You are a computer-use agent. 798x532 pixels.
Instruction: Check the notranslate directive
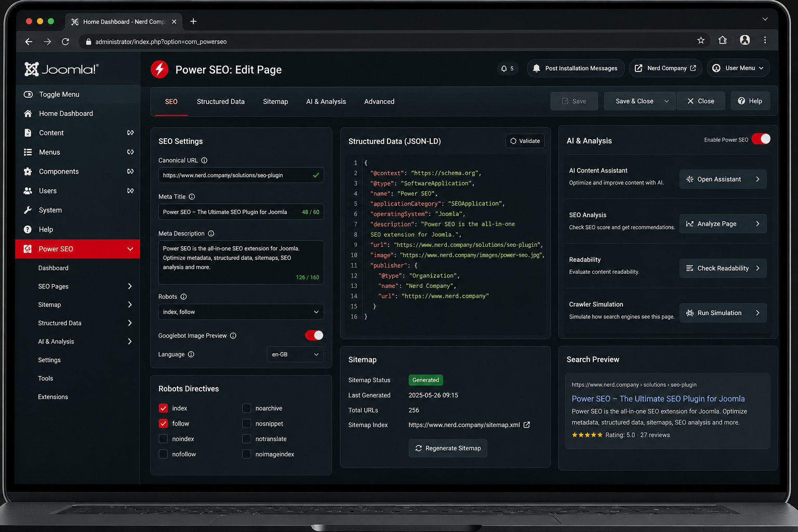point(247,439)
